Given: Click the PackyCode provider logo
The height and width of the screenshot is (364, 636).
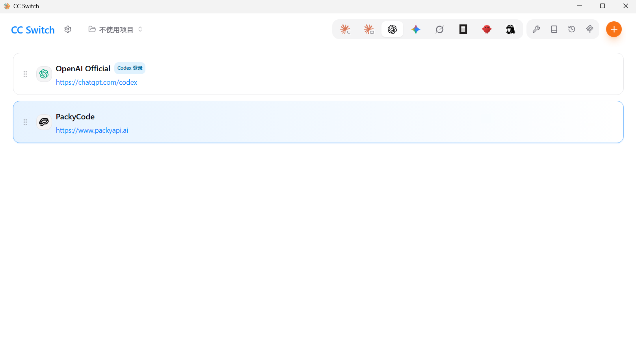Looking at the screenshot, I should 44,122.
